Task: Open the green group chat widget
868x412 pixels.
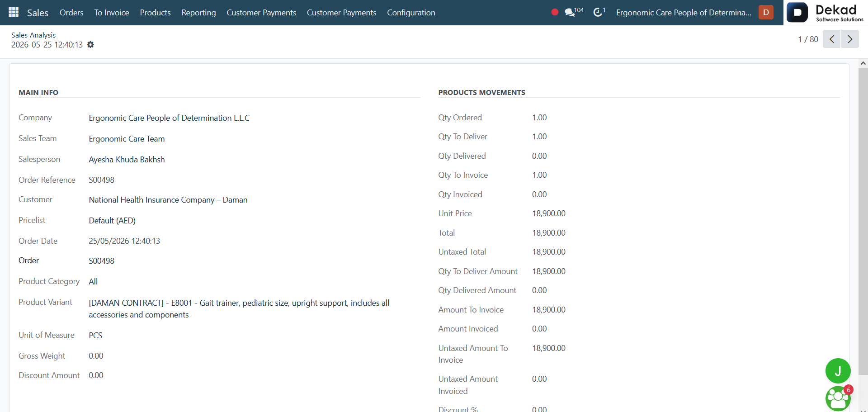Action: [838, 398]
